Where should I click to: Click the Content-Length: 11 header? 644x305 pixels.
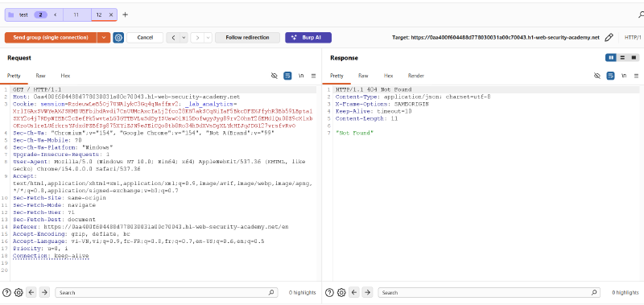click(366, 118)
